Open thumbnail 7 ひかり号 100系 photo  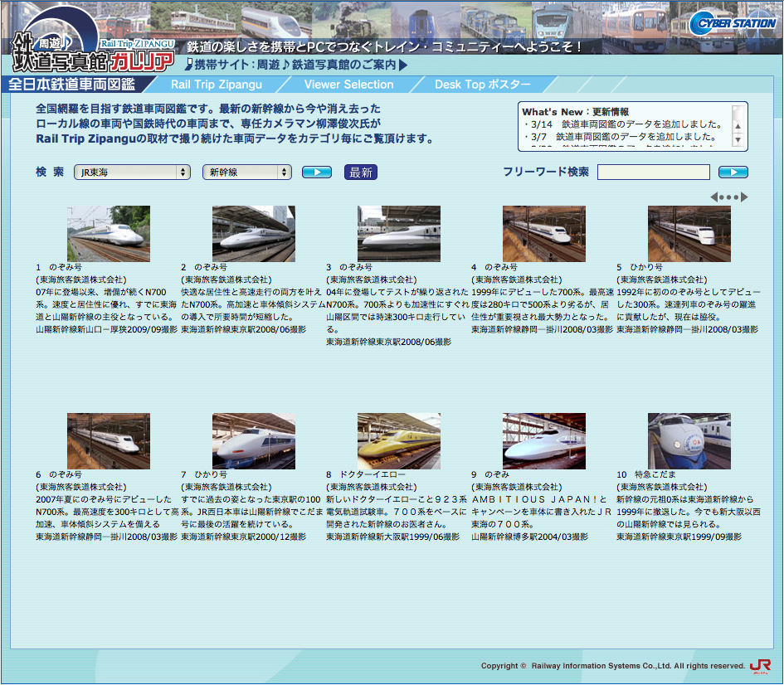[254, 441]
